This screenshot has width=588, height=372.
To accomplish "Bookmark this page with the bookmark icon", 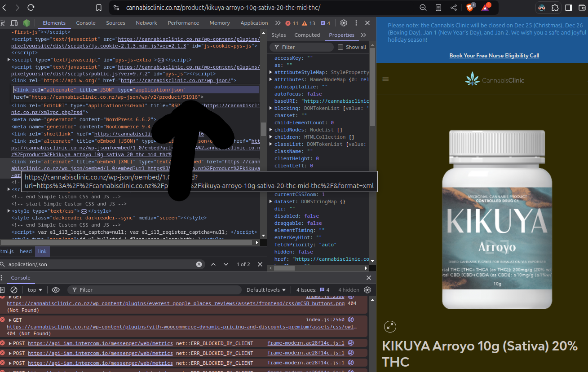I will click(99, 8).
